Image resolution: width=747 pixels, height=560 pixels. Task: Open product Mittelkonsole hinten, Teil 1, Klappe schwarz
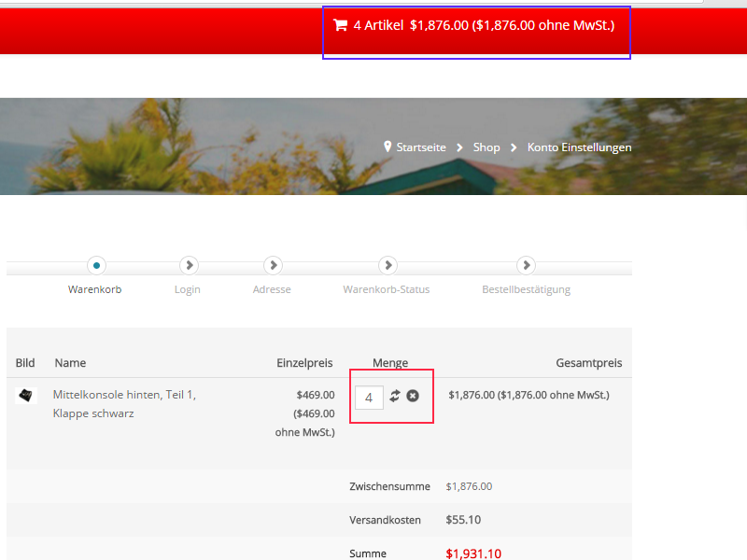point(124,404)
